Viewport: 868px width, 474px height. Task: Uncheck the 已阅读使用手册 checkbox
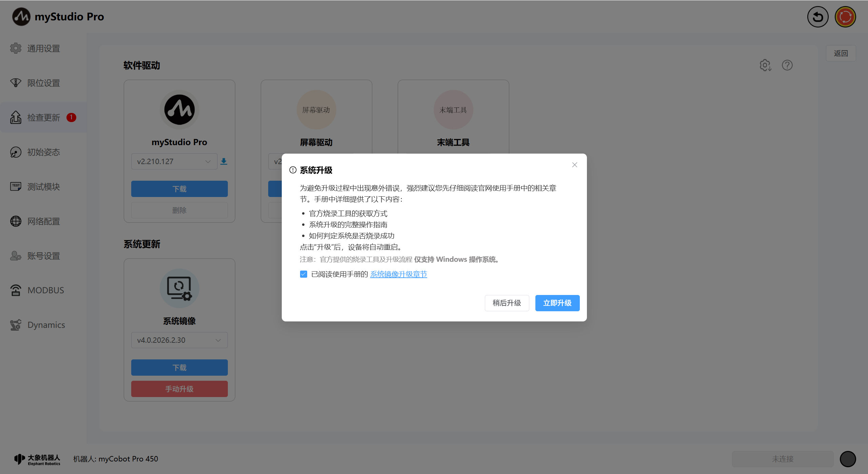click(x=303, y=274)
